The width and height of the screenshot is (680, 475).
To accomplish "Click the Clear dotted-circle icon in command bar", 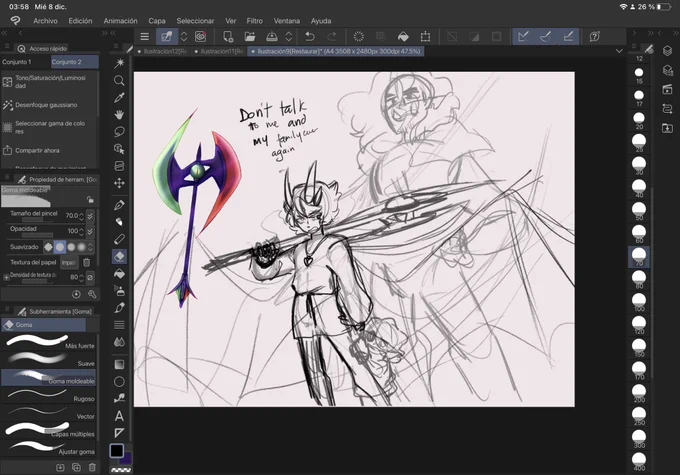I will click(359, 37).
